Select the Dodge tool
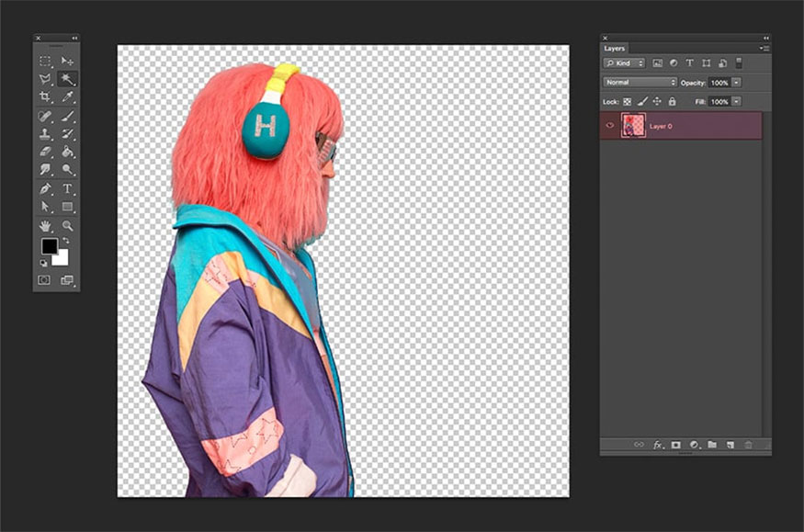 pos(67,170)
